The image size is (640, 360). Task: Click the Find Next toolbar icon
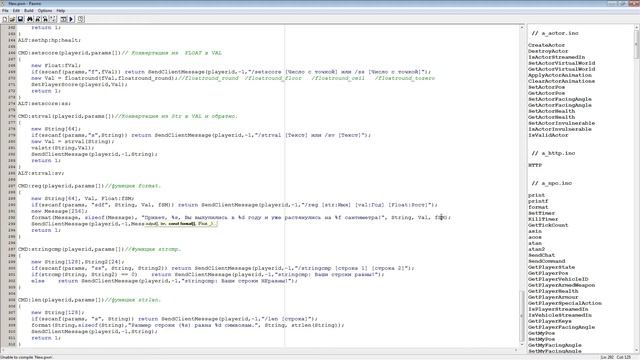coord(38,19)
